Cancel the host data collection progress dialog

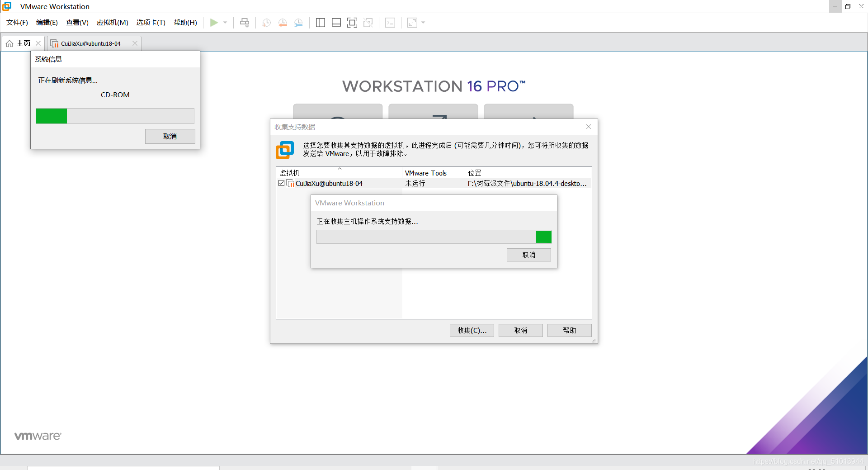[x=529, y=255]
